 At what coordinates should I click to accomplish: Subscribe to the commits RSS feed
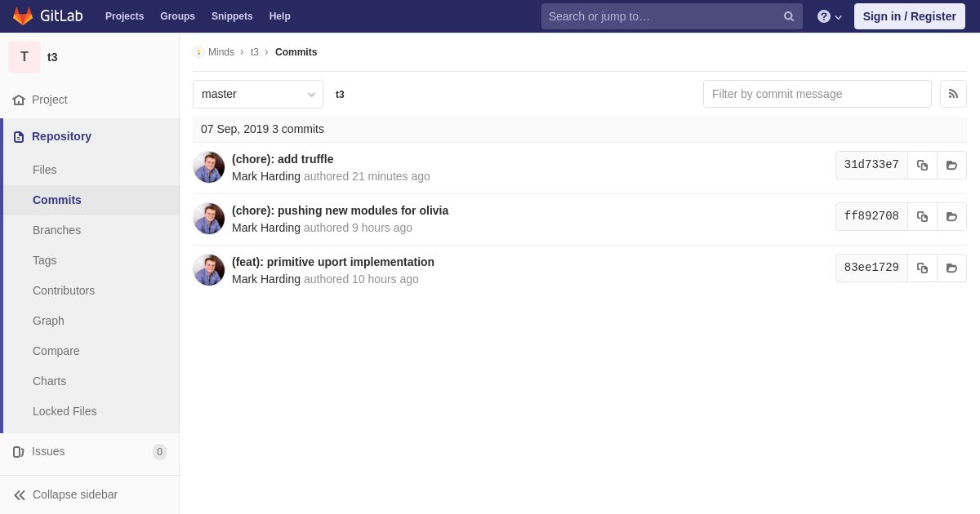point(953,94)
